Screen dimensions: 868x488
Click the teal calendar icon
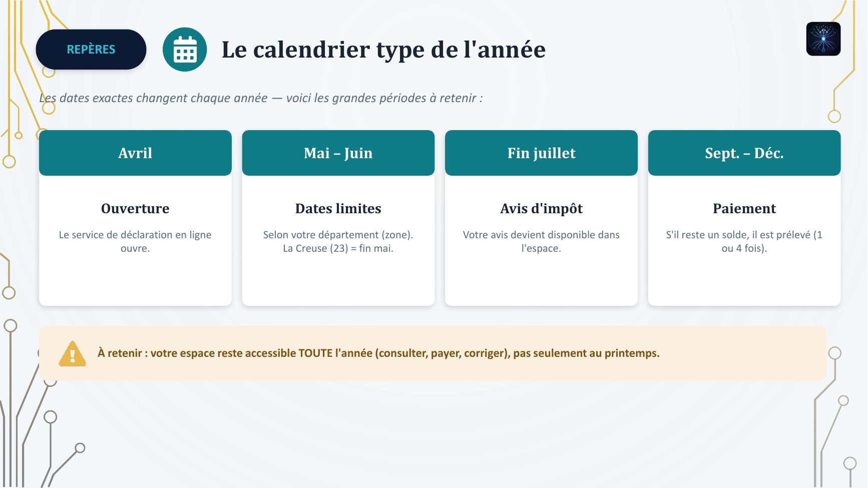[x=185, y=50]
